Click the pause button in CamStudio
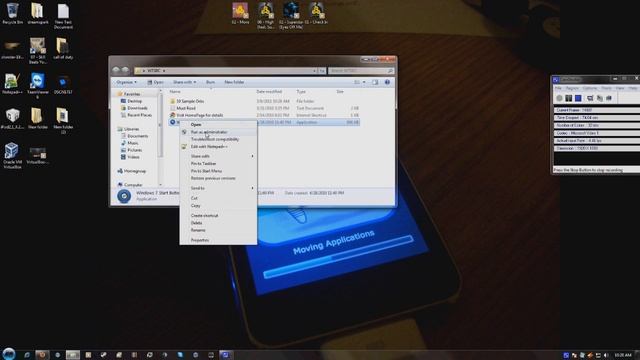The width and height of the screenshot is (640, 360). [x=568, y=98]
